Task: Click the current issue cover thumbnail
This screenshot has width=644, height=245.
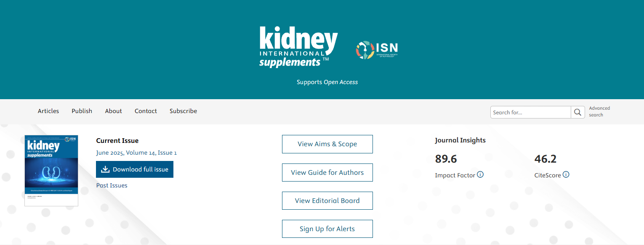Action: click(x=51, y=170)
